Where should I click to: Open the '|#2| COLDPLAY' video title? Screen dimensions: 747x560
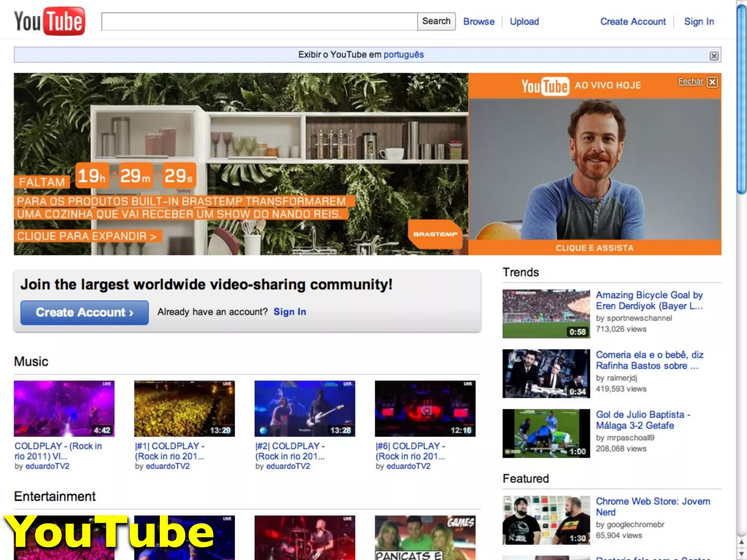tap(290, 451)
